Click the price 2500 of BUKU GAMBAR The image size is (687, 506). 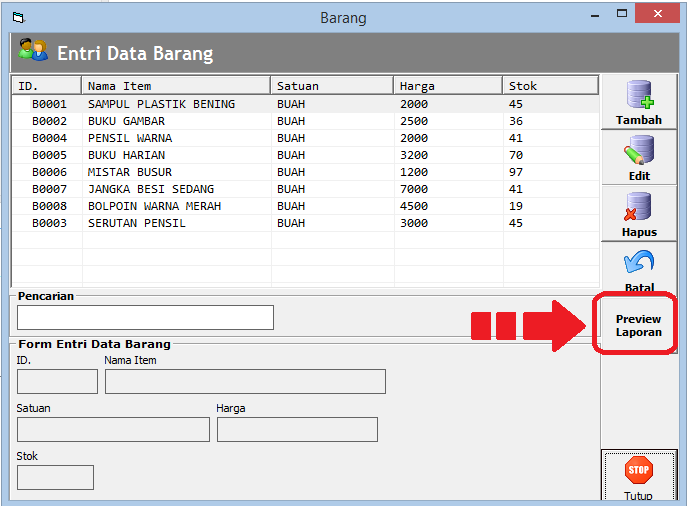click(414, 121)
